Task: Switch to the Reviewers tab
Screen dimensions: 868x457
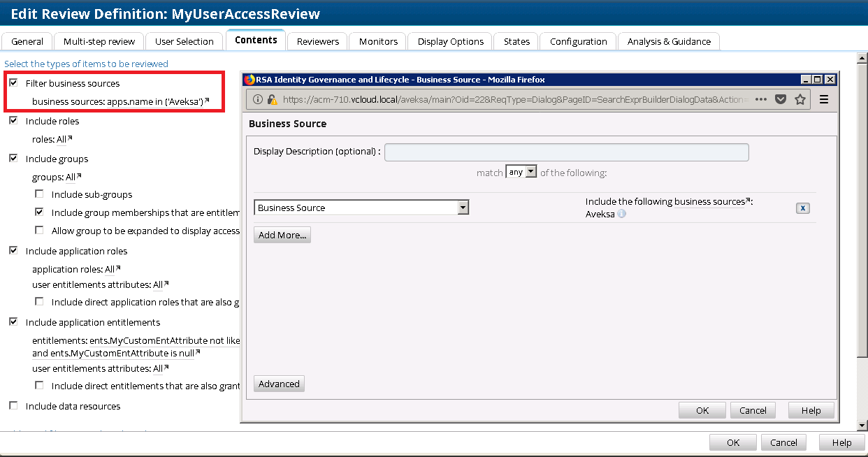Action: pos(317,41)
